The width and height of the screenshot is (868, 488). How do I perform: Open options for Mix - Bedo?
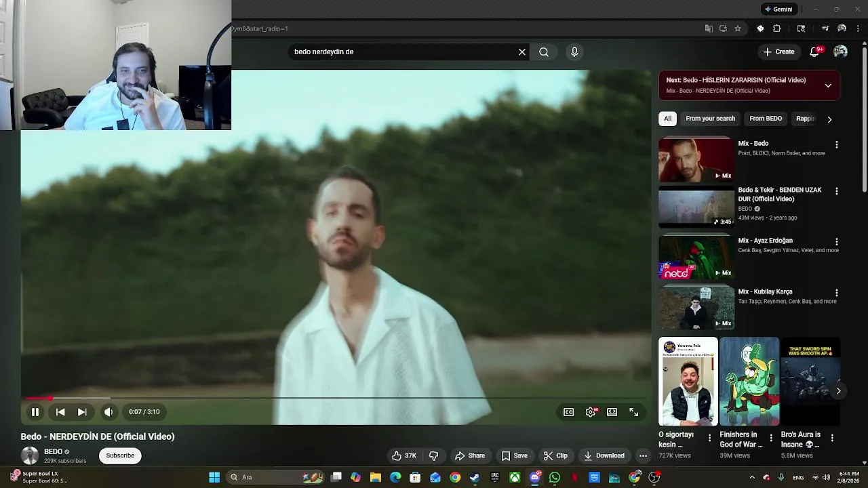pos(836,145)
